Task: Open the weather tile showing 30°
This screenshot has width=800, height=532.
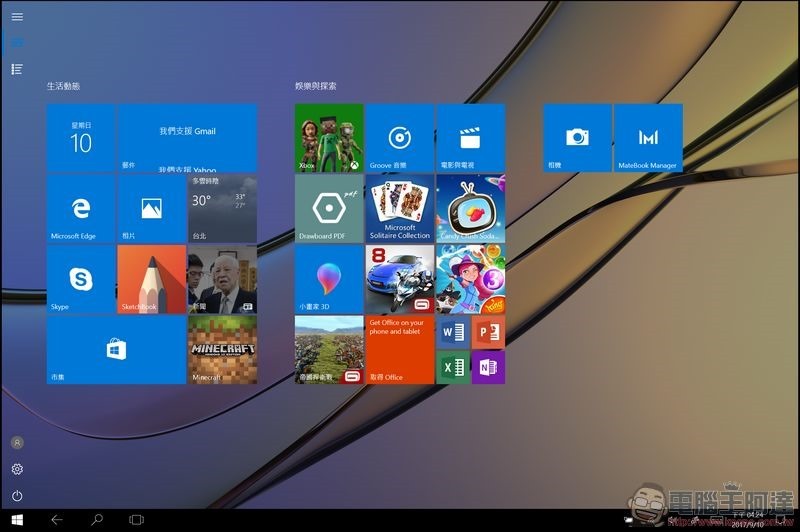Action: pyautogui.click(x=222, y=209)
